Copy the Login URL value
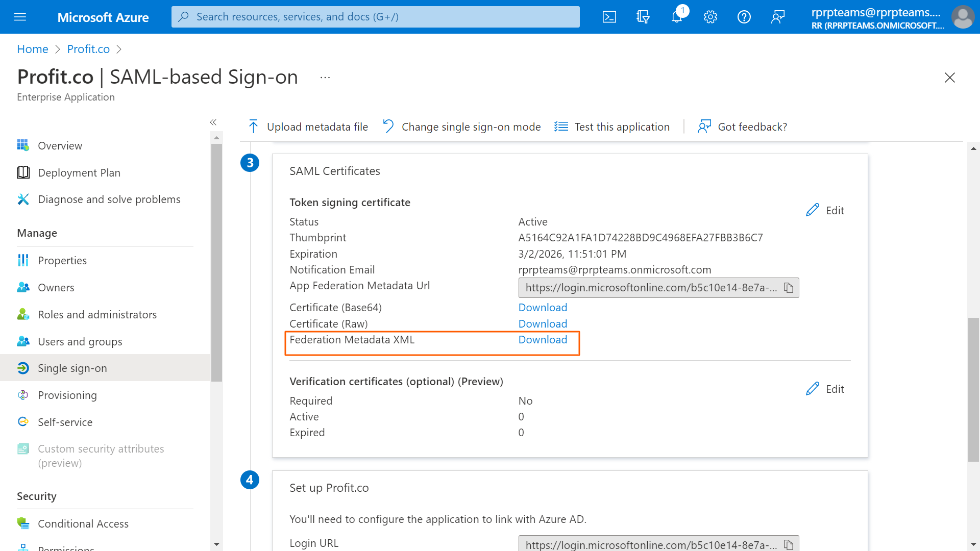This screenshot has width=980, height=551. coord(789,545)
